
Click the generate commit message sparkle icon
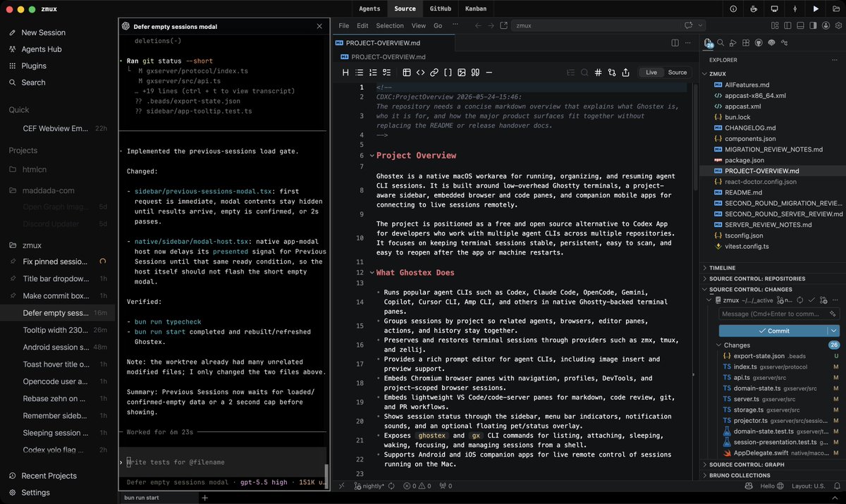pos(833,314)
